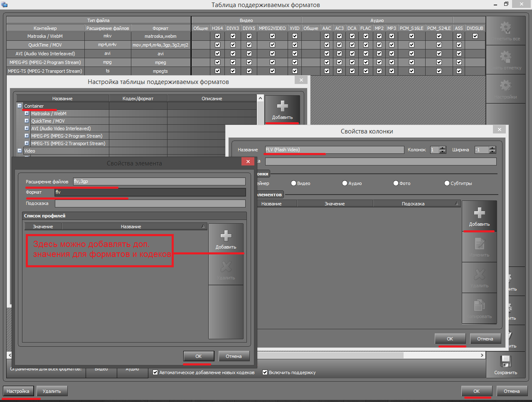Click the Подсказка input field in Свойства элемента
The width and height of the screenshot is (532, 402).
(150, 203)
